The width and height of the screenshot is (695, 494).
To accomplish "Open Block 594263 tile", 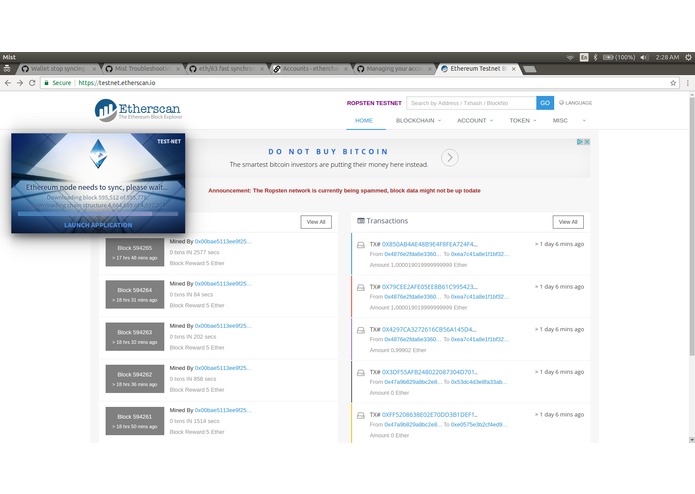I will 135,336.
